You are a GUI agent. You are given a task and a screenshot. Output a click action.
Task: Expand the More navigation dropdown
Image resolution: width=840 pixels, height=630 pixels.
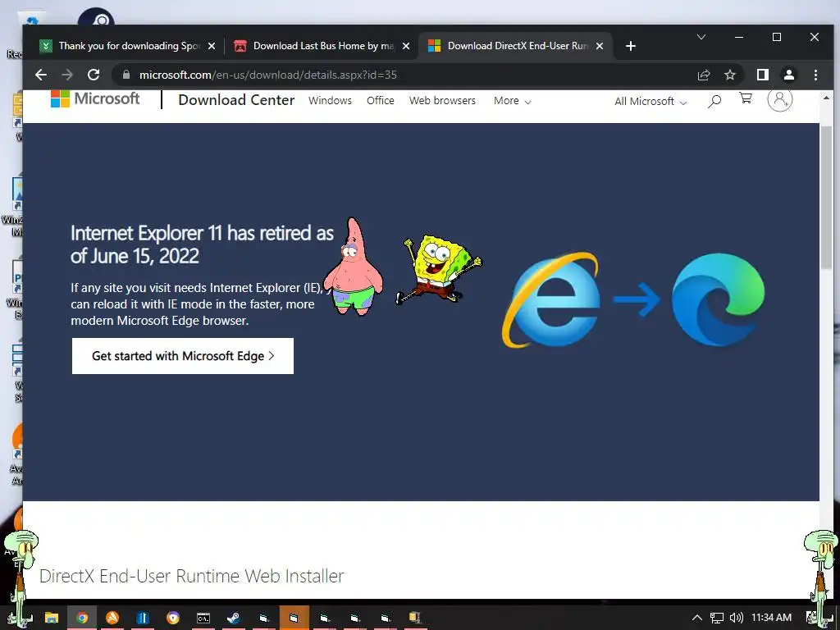coord(512,101)
